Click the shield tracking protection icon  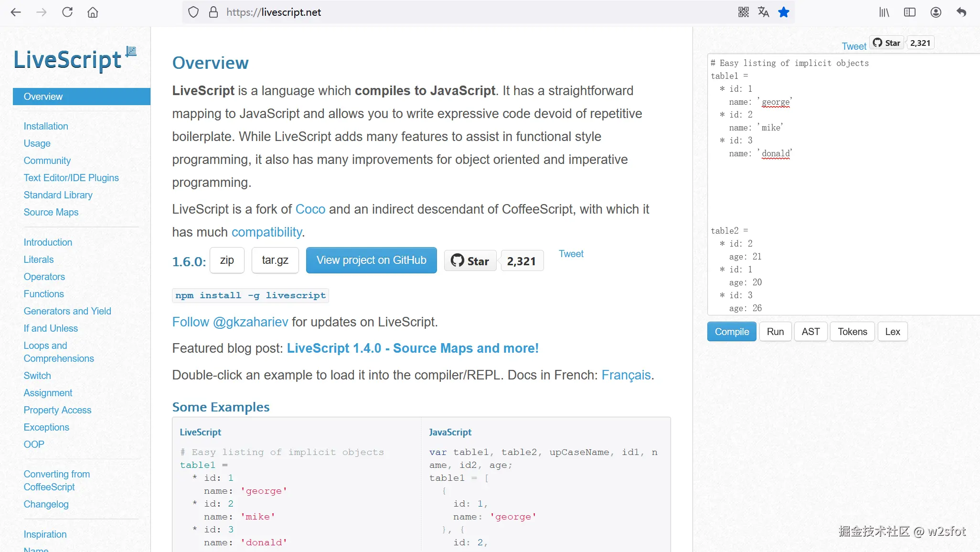193,12
